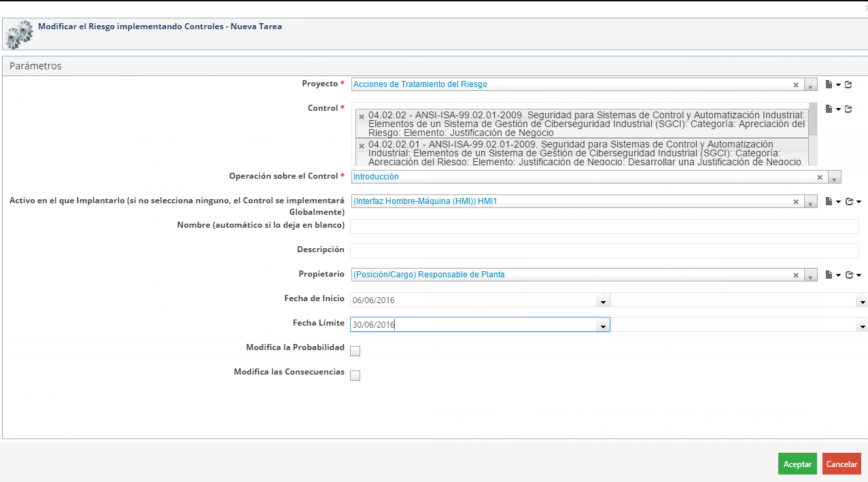Click the Fecha de Inicio date field
868x482 pixels.
tap(472, 300)
